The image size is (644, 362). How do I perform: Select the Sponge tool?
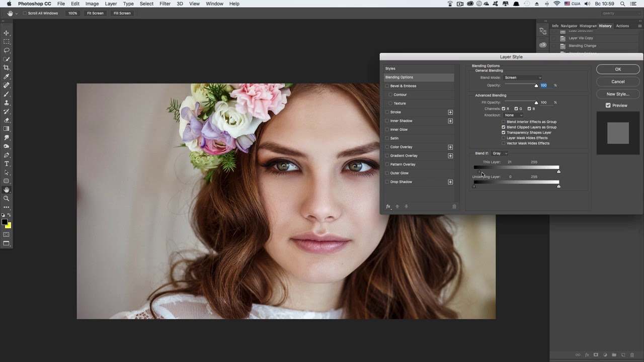[7, 146]
